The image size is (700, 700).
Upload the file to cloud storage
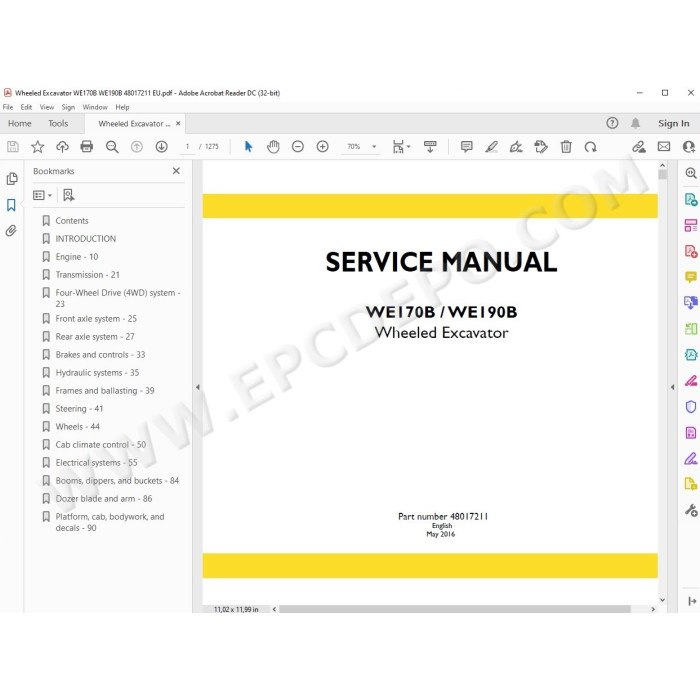point(62,146)
